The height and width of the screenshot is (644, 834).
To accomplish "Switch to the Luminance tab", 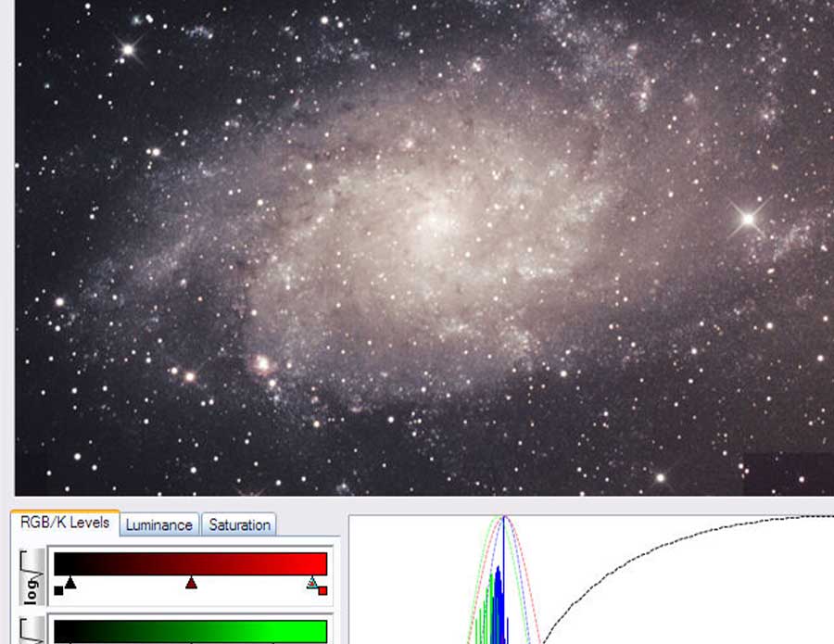I will [160, 524].
